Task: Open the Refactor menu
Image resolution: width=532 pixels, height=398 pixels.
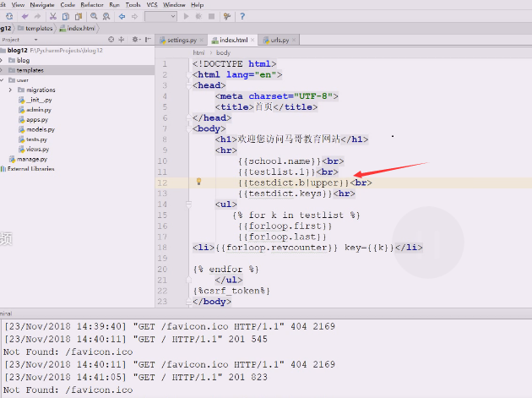Action: point(92,5)
